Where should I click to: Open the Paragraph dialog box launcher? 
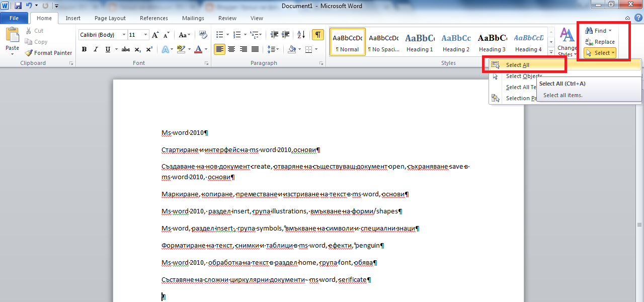[321, 63]
